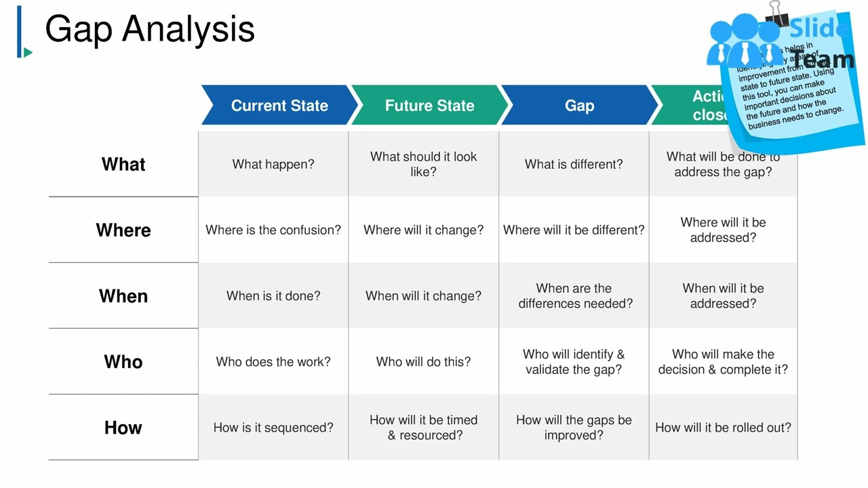Select the "What is different?" cell
Image resolution: width=868 pixels, height=488 pixels.
[574, 165]
